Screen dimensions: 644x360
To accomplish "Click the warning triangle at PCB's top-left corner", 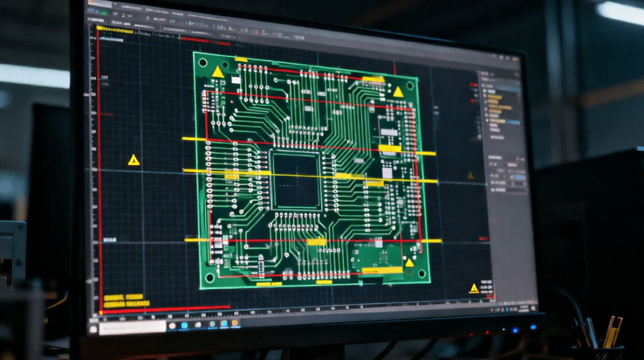I will [x=218, y=72].
